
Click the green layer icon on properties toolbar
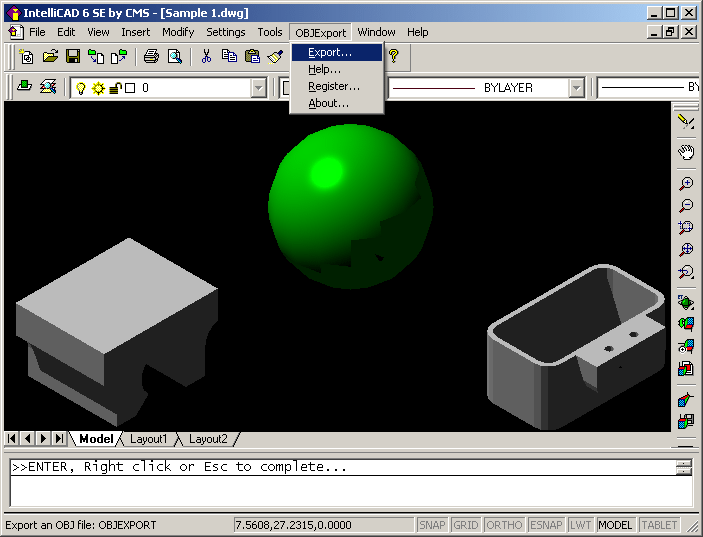[x=24, y=87]
